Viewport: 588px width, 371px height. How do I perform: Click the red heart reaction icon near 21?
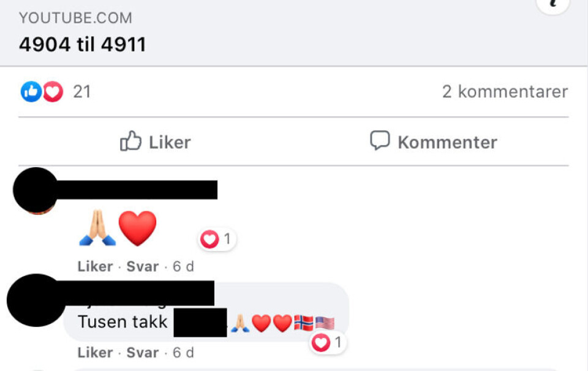coord(53,91)
